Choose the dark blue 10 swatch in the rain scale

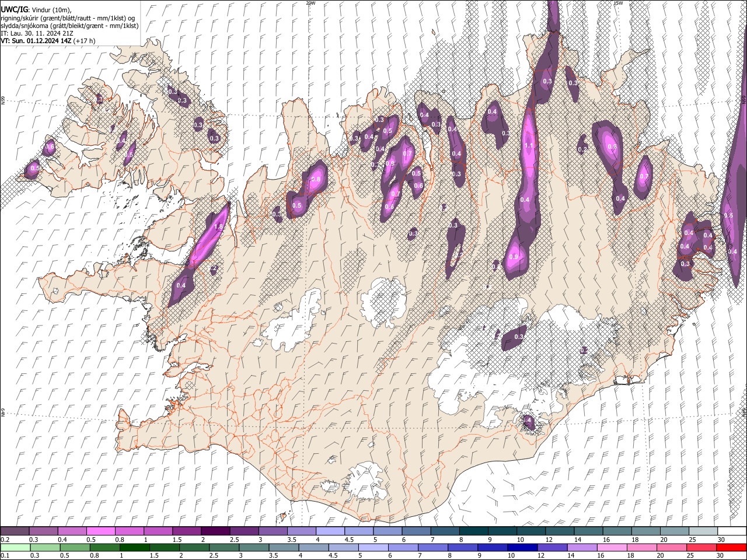[x=522, y=547]
